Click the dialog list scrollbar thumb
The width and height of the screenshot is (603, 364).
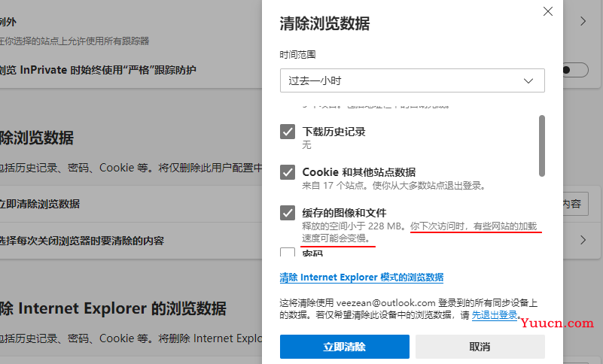point(542,146)
